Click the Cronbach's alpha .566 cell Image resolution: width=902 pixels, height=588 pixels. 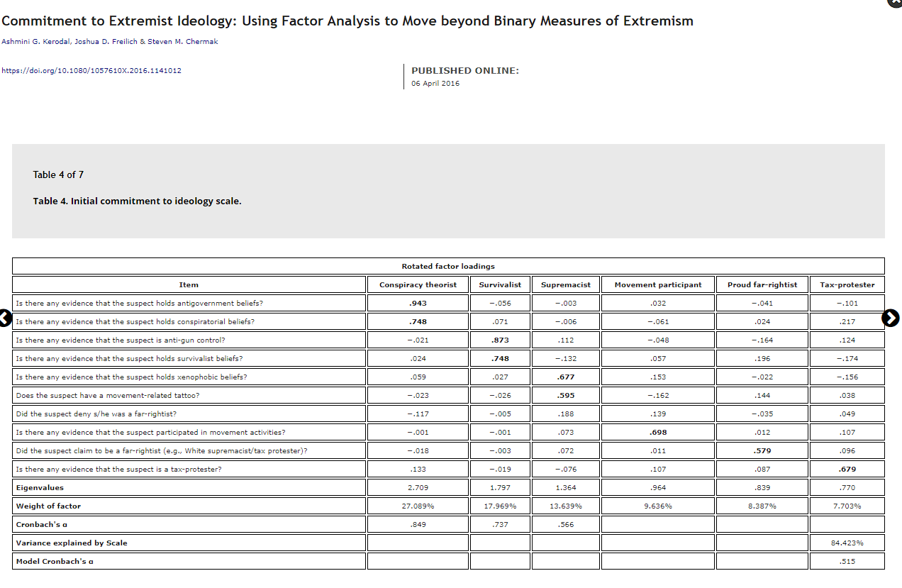tap(566, 524)
